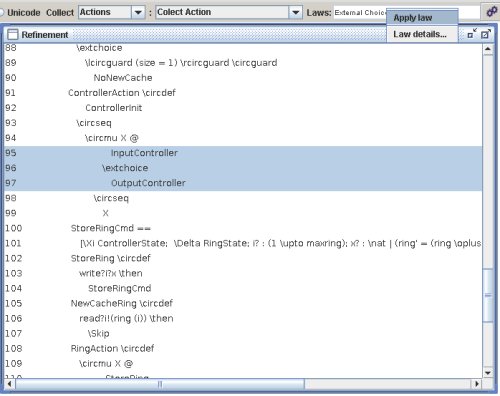This screenshot has height=396, width=500.
Task: Click the Colect Action combo box field
Action: point(229,12)
